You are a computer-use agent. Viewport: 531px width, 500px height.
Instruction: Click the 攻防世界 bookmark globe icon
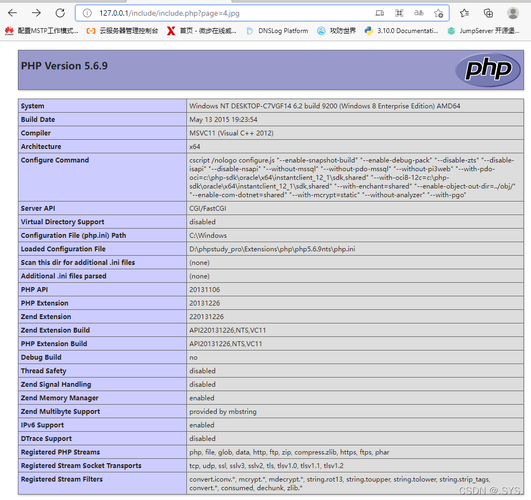(x=321, y=31)
